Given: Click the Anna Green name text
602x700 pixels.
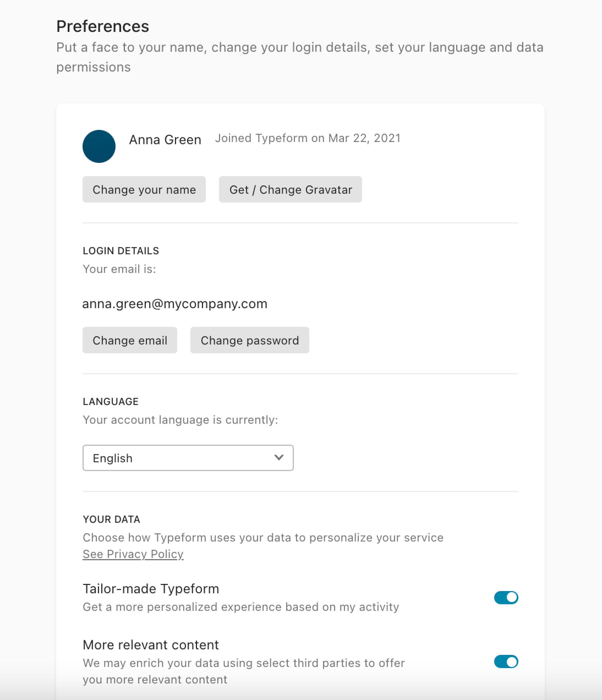Looking at the screenshot, I should tap(165, 140).
